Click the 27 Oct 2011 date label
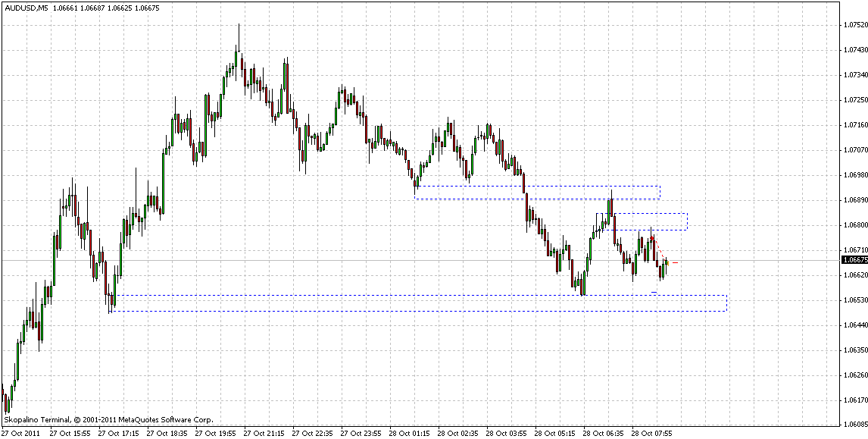 pos(19,432)
